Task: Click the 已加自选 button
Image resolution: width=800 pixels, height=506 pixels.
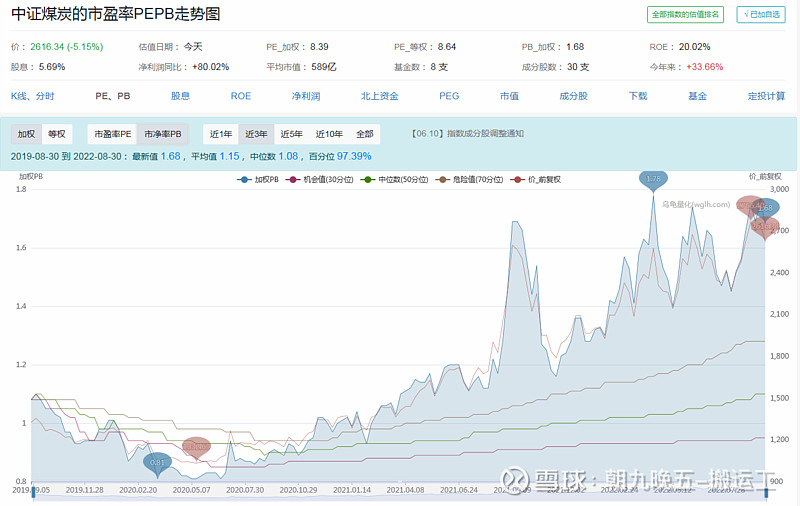Action: coord(761,14)
